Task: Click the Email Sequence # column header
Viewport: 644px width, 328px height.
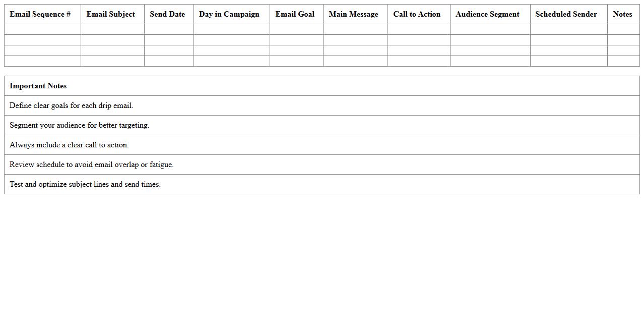Action: point(42,14)
